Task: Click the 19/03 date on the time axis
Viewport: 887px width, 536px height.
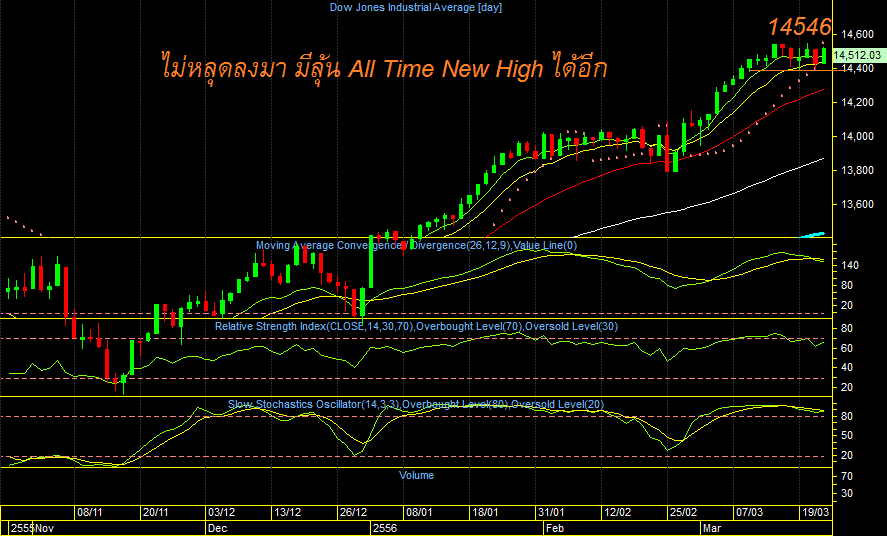Action: pyautogui.click(x=815, y=512)
